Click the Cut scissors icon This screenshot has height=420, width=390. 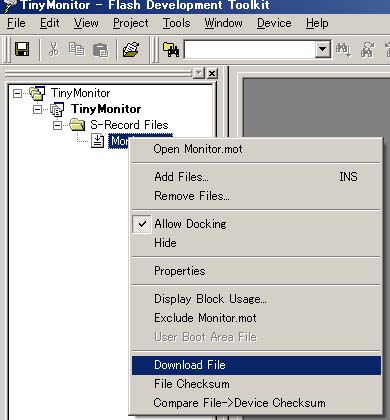tap(54, 49)
